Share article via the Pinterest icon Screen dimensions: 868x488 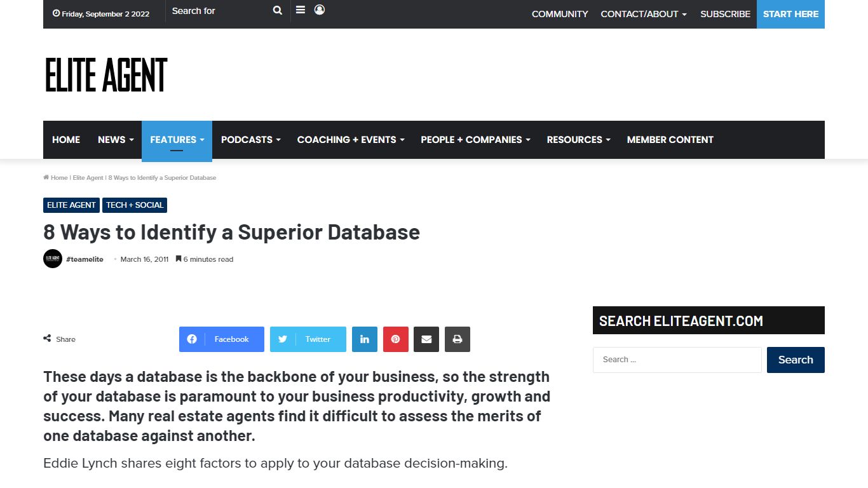[395, 339]
